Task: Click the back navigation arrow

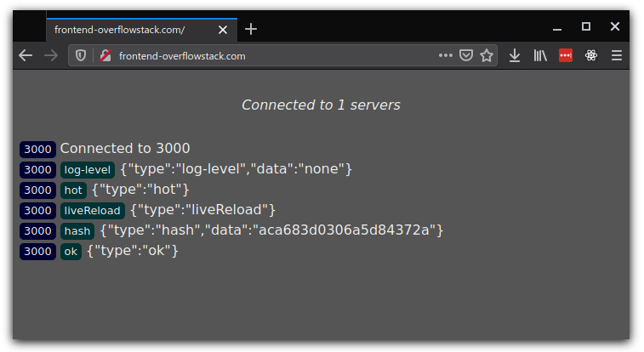Action: (x=26, y=55)
